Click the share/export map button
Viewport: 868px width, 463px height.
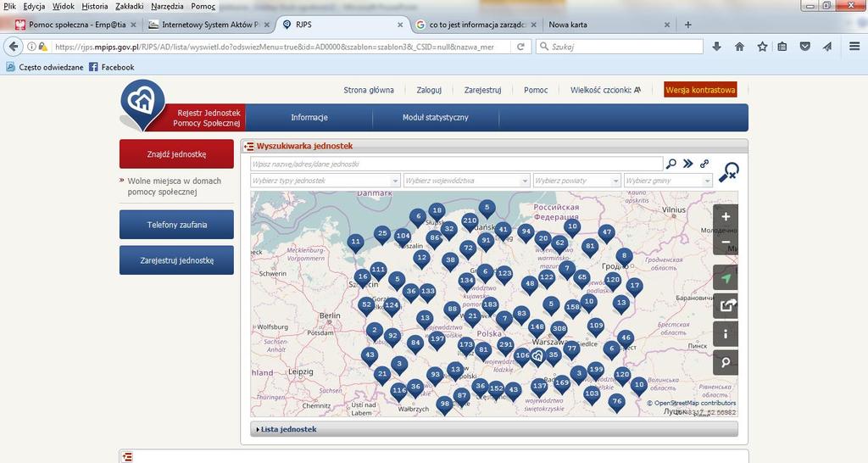pyautogui.click(x=726, y=305)
